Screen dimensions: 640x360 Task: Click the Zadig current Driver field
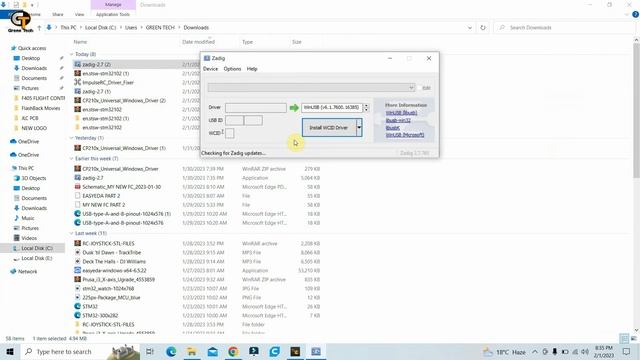click(256, 107)
